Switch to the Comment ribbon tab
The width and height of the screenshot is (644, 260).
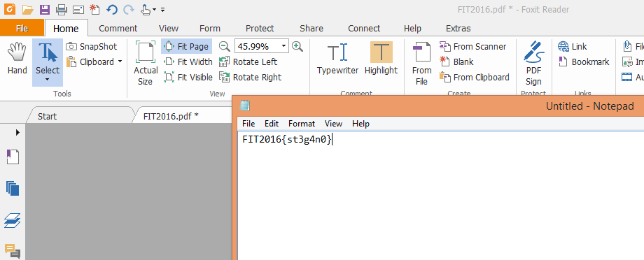118,28
